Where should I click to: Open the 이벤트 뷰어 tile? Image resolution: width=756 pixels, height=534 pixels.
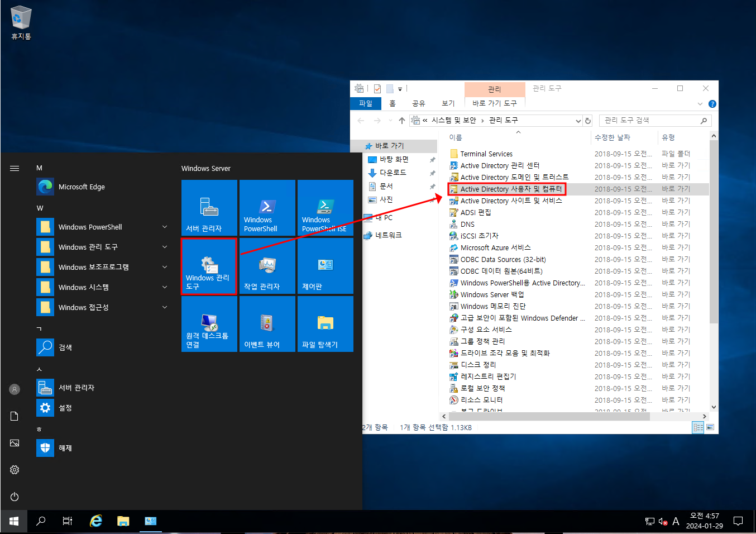pyautogui.click(x=267, y=324)
